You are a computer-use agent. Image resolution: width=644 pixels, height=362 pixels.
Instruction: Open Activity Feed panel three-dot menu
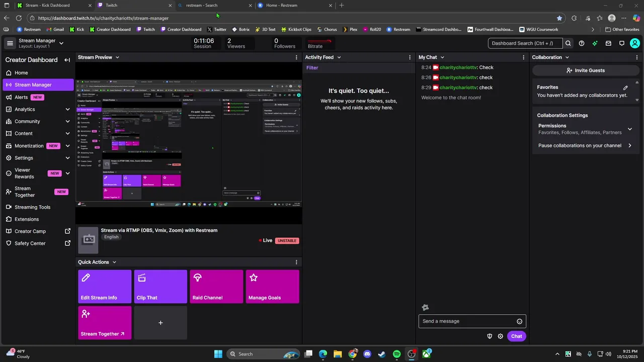tap(410, 57)
